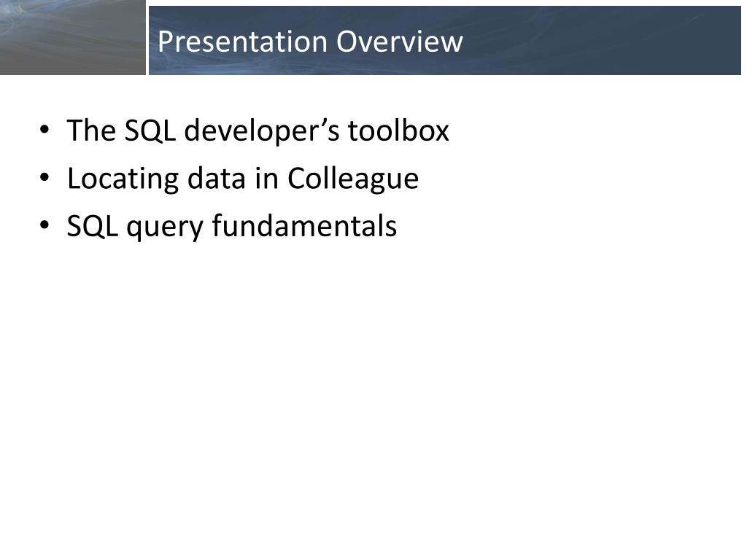
Task: Click the word "Locating" in second bullet
Action: click(123, 180)
